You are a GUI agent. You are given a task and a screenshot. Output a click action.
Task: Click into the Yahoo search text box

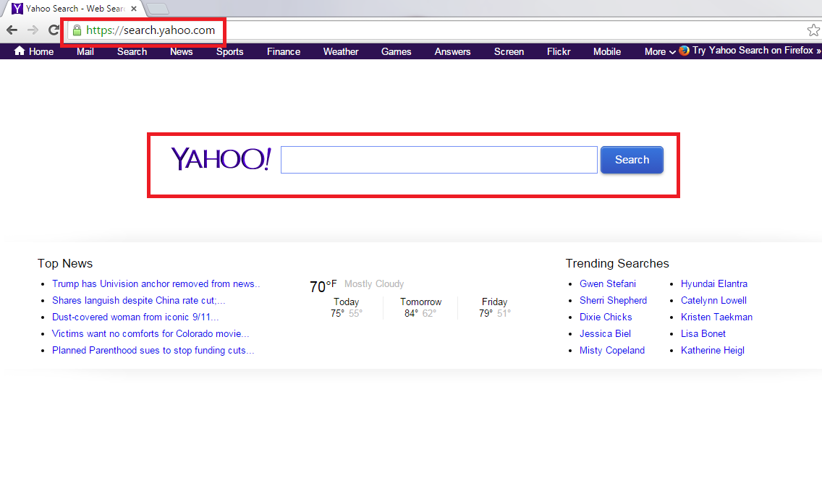point(438,160)
